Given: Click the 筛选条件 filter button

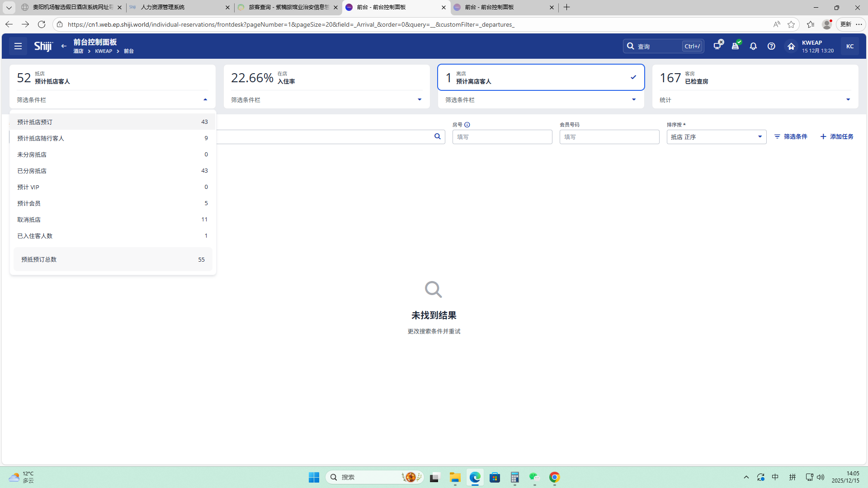Looking at the screenshot, I should [x=791, y=136].
